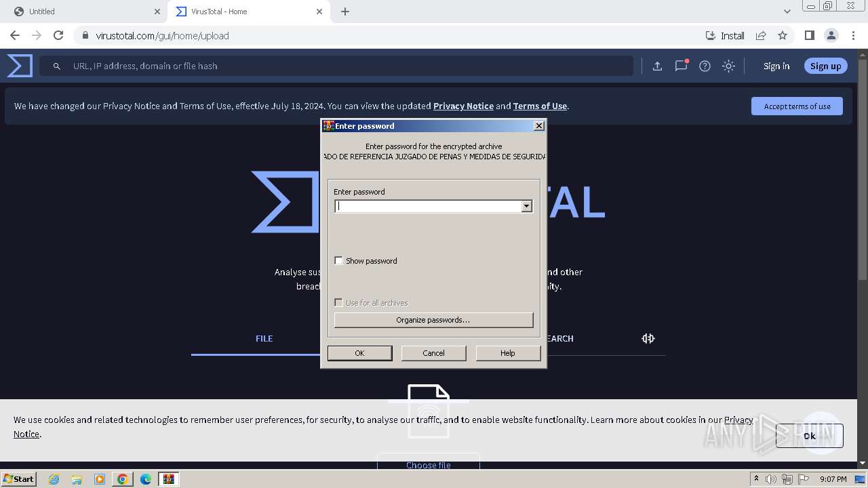Click the upload file icon in the header
The image size is (868, 488).
click(x=657, y=66)
